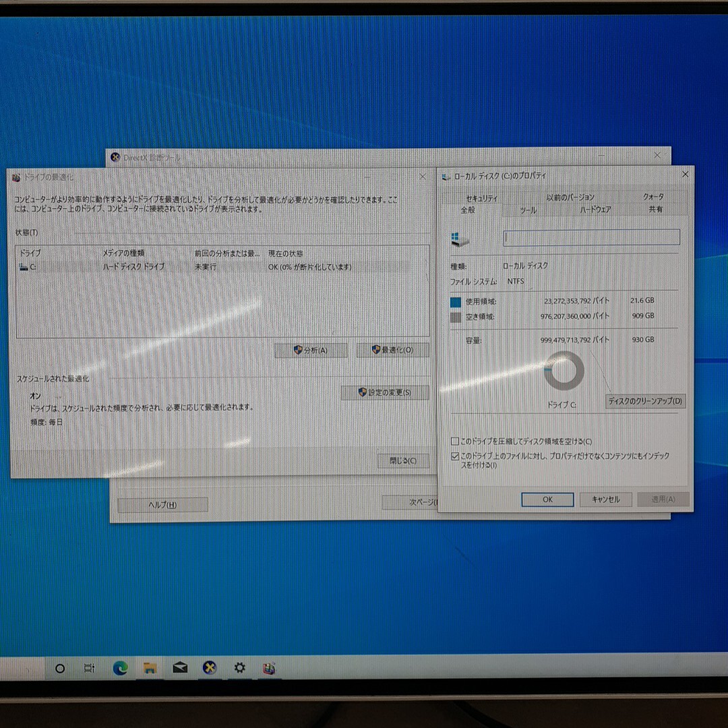
Task: Click the 分析(A) button
Action: point(311,350)
